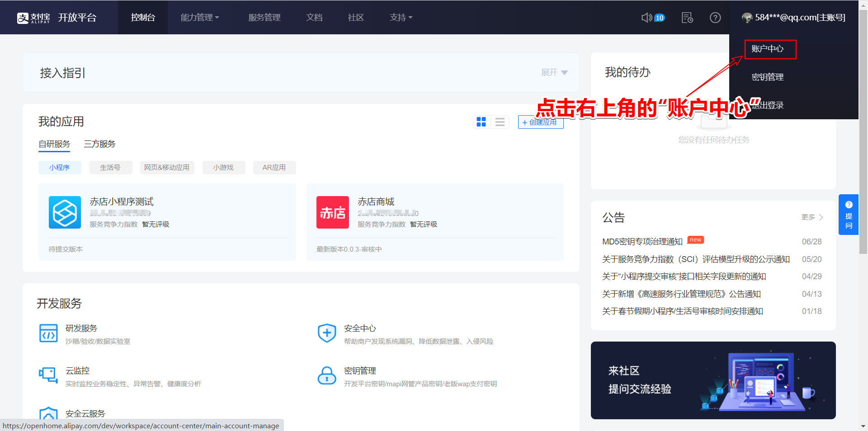Open 高速服务行业管理规范 announcement
Image resolution: width=868 pixels, height=431 pixels.
pyautogui.click(x=681, y=294)
